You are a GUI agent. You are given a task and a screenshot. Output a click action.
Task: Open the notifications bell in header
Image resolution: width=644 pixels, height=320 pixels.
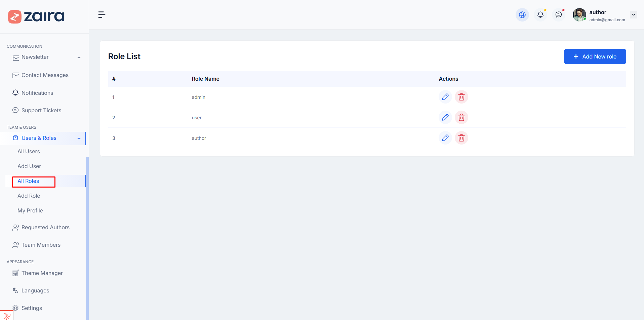coord(540,15)
